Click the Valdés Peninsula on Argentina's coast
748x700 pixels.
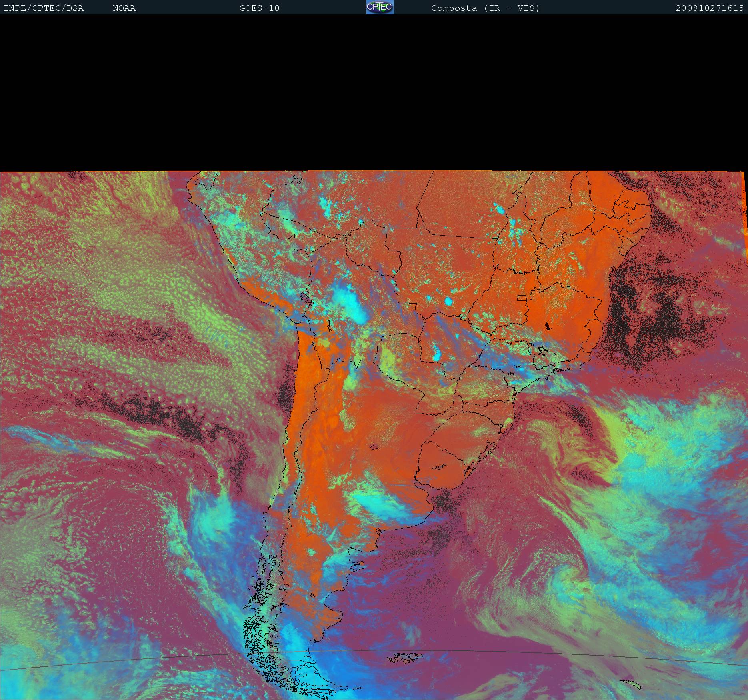pyautogui.click(x=360, y=565)
